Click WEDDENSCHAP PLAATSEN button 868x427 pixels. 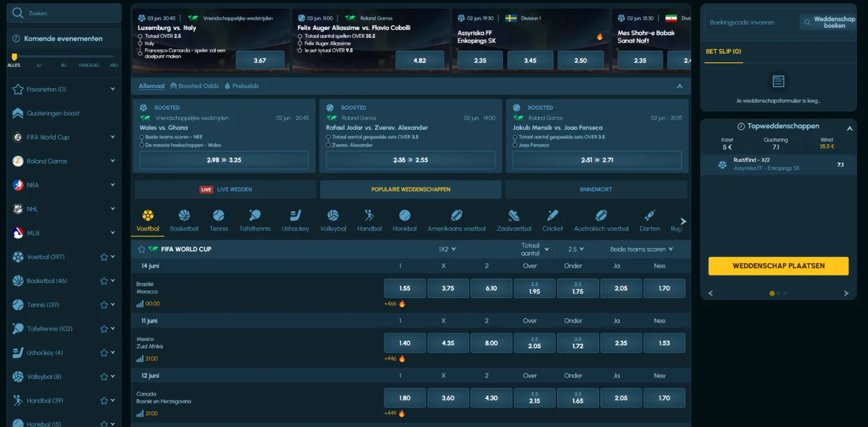coord(778,266)
